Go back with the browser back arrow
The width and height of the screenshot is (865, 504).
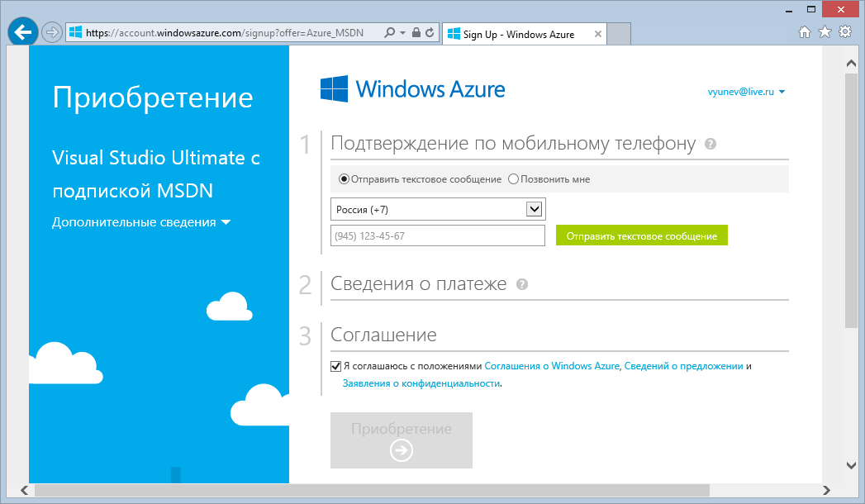pyautogui.click(x=22, y=32)
